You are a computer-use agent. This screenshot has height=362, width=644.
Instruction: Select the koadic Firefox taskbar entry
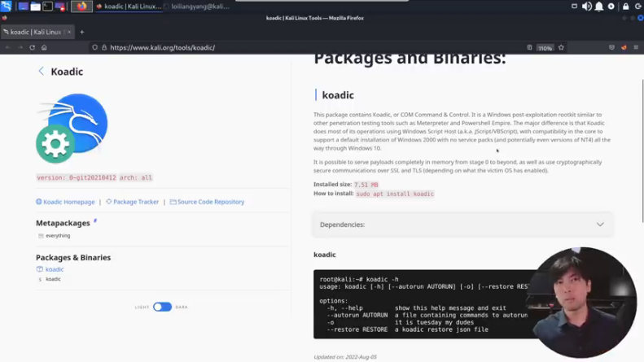coord(129,7)
